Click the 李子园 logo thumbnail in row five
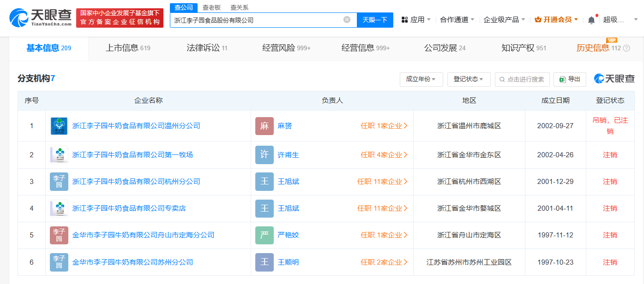The height and width of the screenshot is (284, 644). coord(59,235)
